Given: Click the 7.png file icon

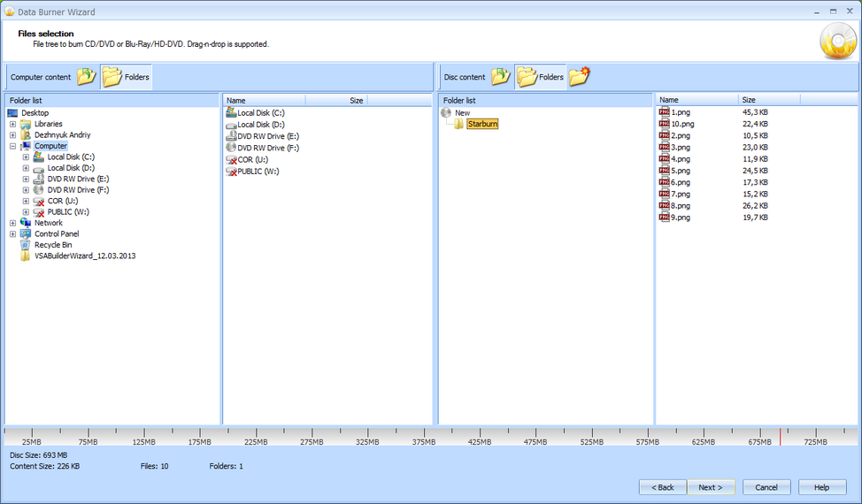Looking at the screenshot, I should pyautogui.click(x=664, y=194).
